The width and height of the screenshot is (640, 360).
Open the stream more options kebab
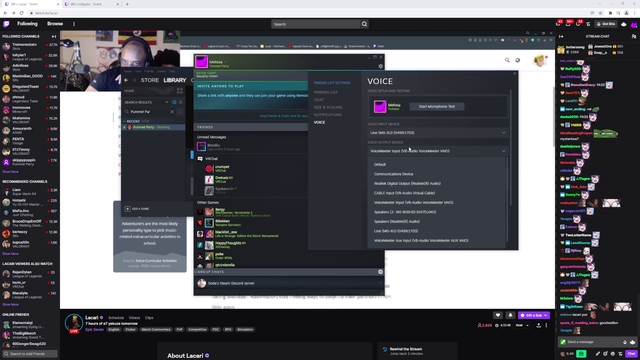click(546, 325)
